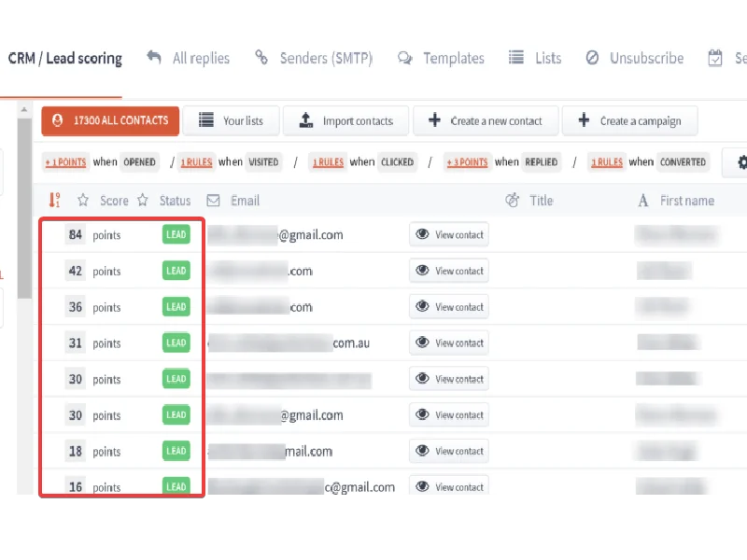
Task: Click the reply arrow icon by All replies
Action: 154,57
